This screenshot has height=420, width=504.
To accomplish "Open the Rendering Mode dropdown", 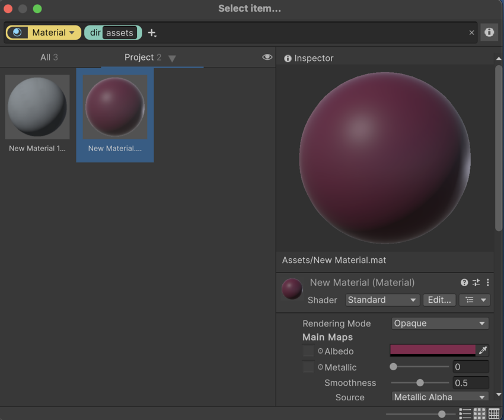I will point(439,323).
